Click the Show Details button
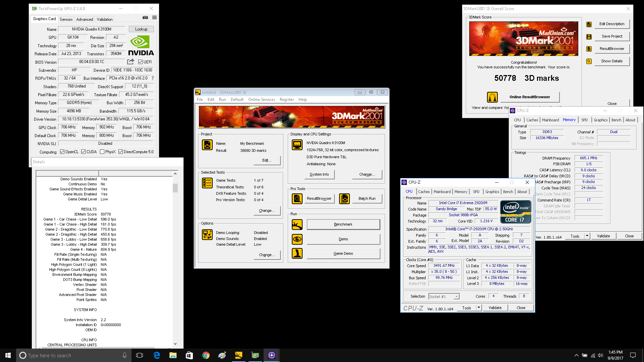Viewport: 644px width, 362px height. pyautogui.click(x=612, y=61)
